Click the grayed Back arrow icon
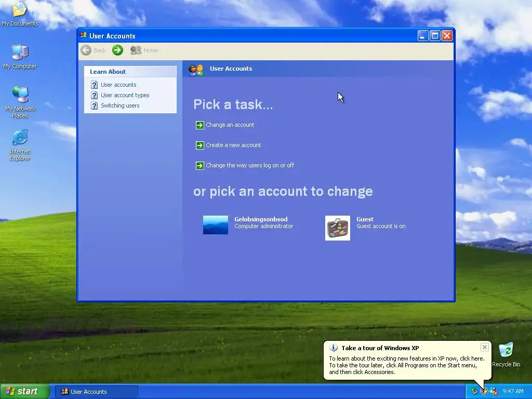This screenshot has height=399, width=532. (x=86, y=50)
